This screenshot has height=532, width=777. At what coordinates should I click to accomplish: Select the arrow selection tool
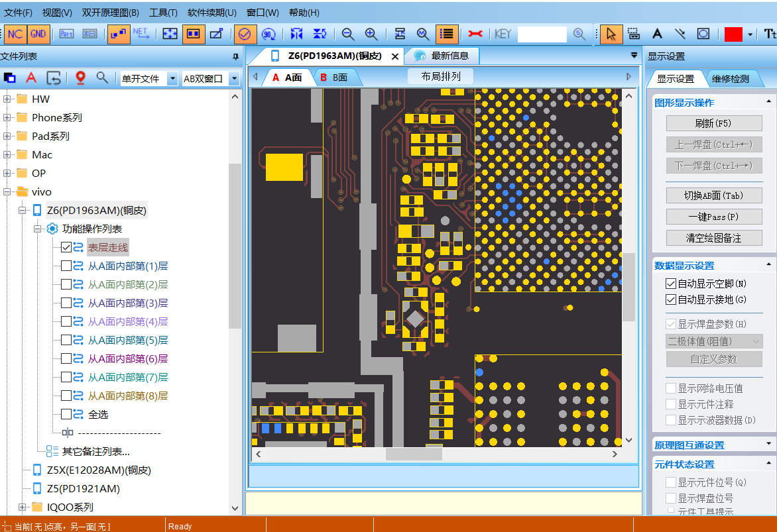(610, 34)
